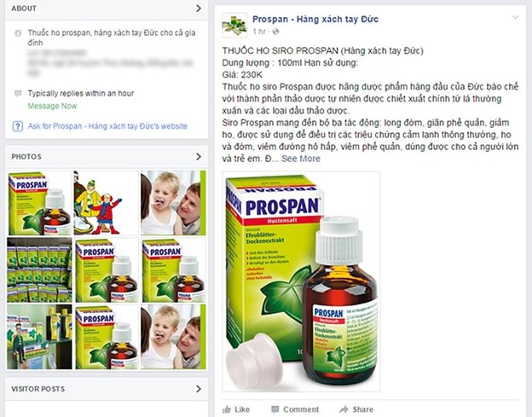Expand the About section chevron
The height and width of the screenshot is (417, 532).
(x=199, y=9)
